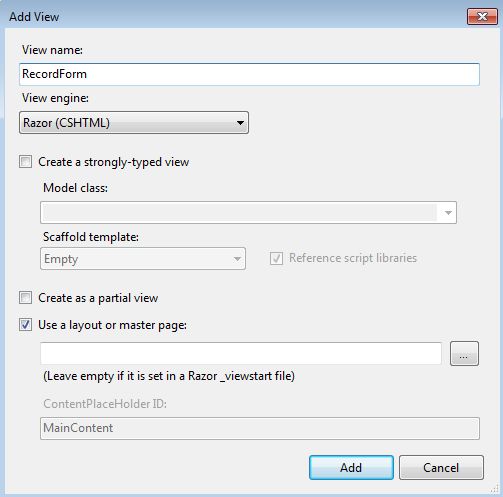This screenshot has height=497, width=503.
Task: Click the layout or master page path field
Action: coord(241,353)
